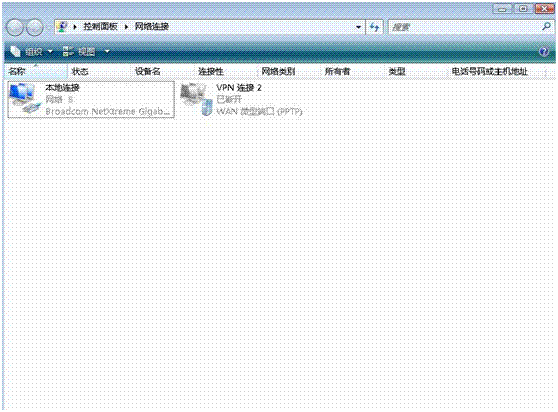Image resolution: width=558 pixels, height=412 pixels.
Task: Click the network icon in address bar
Action: click(x=63, y=27)
